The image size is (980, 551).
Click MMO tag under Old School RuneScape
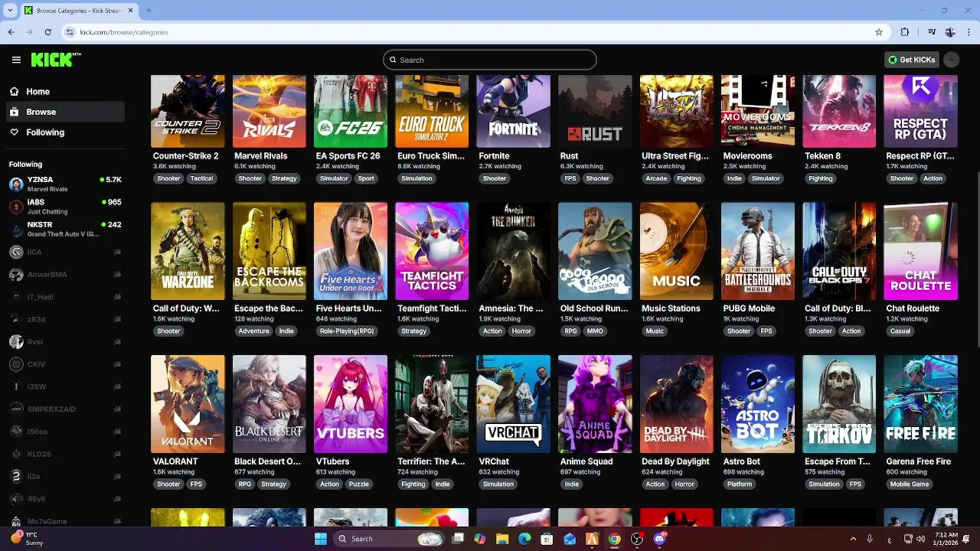tap(595, 331)
